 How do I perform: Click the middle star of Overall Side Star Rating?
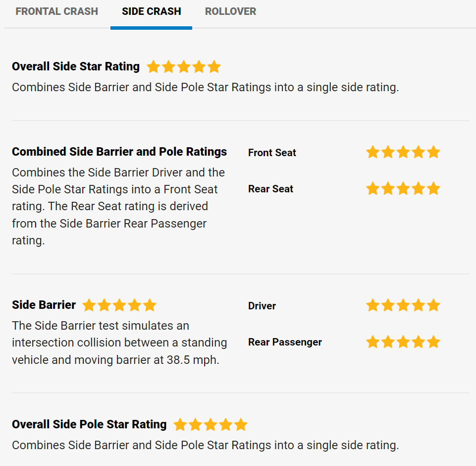click(x=183, y=66)
